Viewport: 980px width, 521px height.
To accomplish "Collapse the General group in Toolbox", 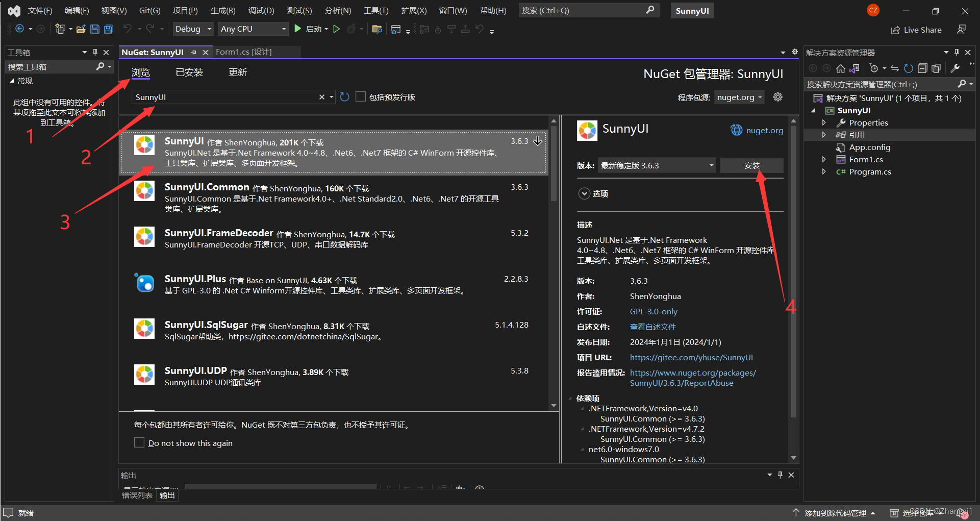I will point(12,81).
